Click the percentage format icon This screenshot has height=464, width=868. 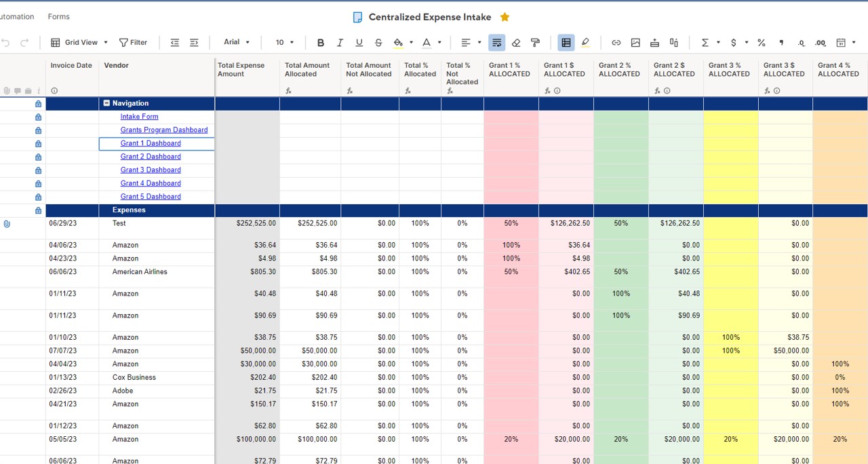pos(762,43)
